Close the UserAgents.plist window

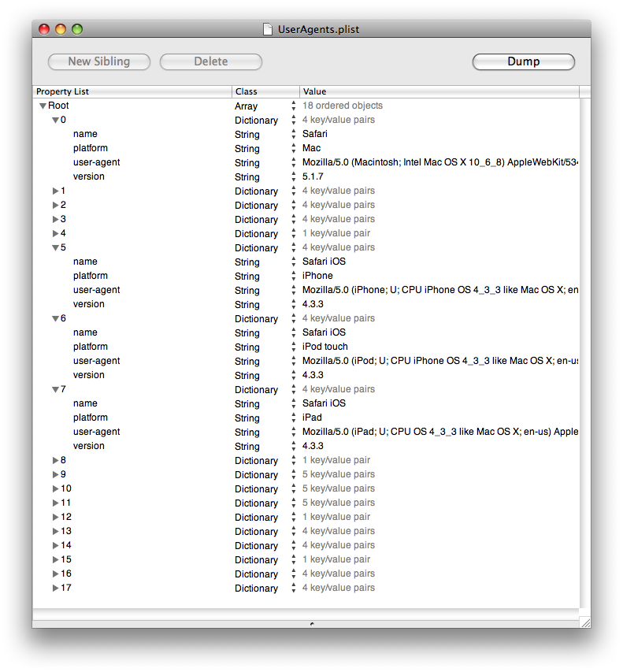pos(44,29)
